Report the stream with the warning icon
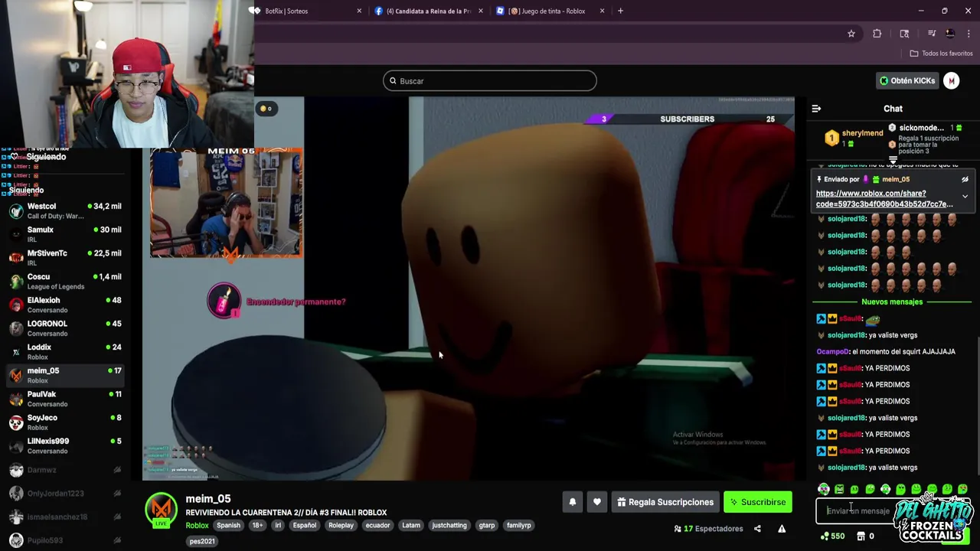This screenshot has height=551, width=980. click(x=782, y=529)
